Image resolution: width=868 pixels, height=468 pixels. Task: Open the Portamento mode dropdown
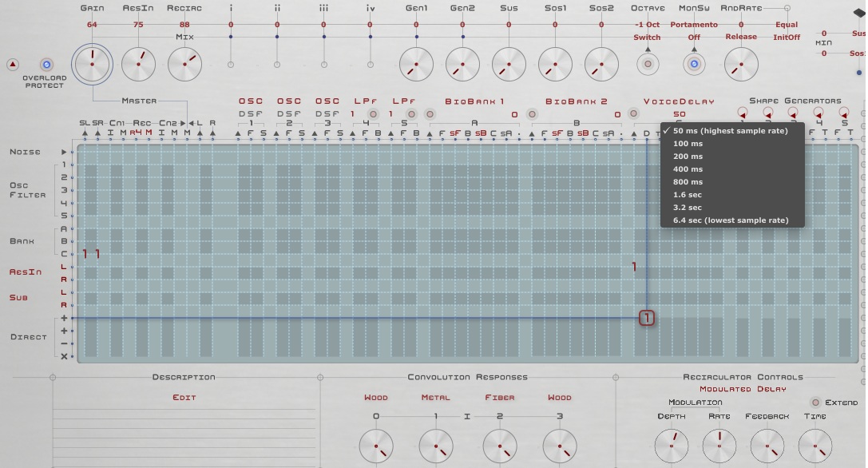tap(694, 25)
